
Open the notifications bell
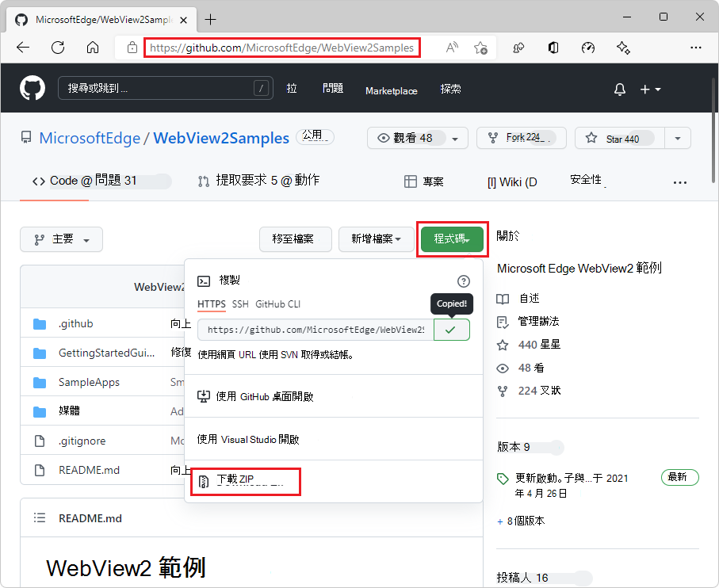(x=619, y=89)
